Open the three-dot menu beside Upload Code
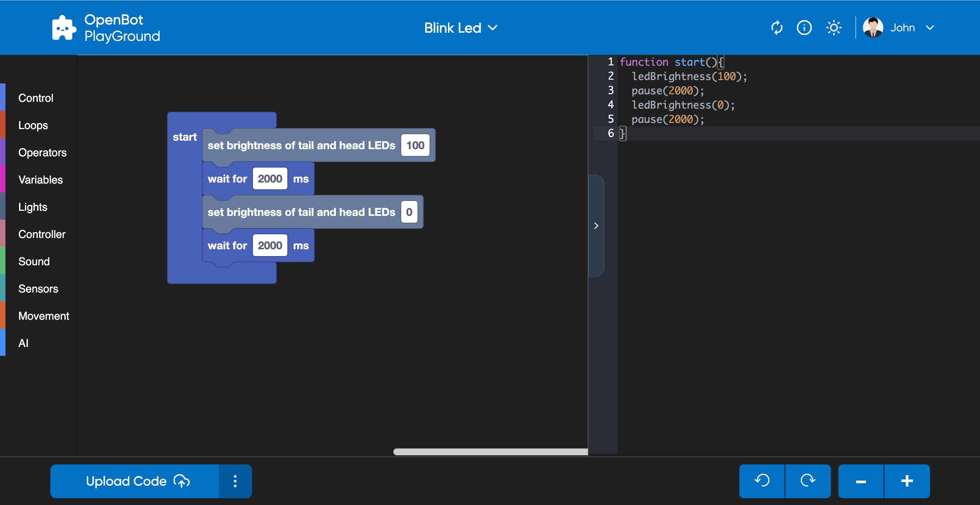Viewport: 980px width, 505px height. pos(235,481)
